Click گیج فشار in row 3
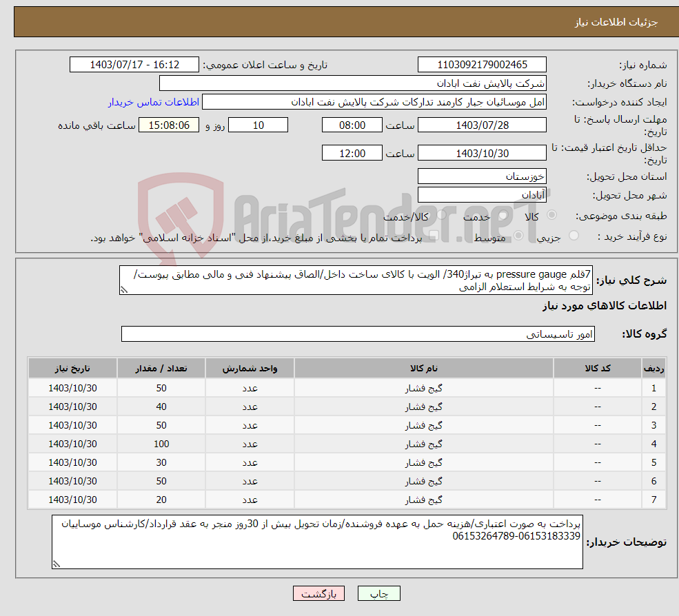Image resolution: width=679 pixels, height=616 pixels. coord(423,426)
